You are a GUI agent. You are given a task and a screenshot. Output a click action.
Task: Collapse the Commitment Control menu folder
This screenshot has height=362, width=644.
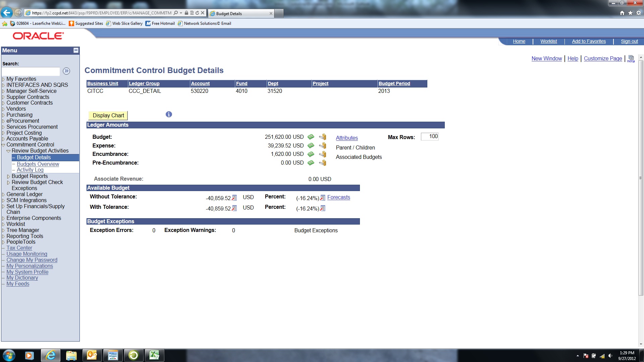3,145
